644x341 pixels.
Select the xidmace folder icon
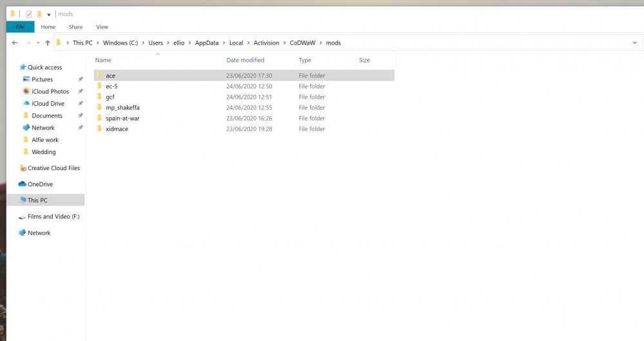(99, 129)
